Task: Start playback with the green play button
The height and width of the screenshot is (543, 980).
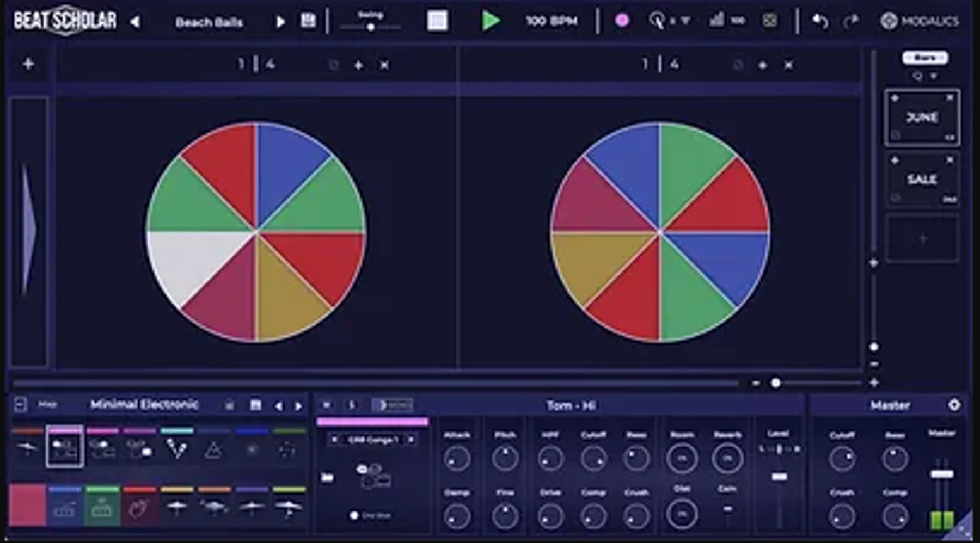Action: [491, 21]
